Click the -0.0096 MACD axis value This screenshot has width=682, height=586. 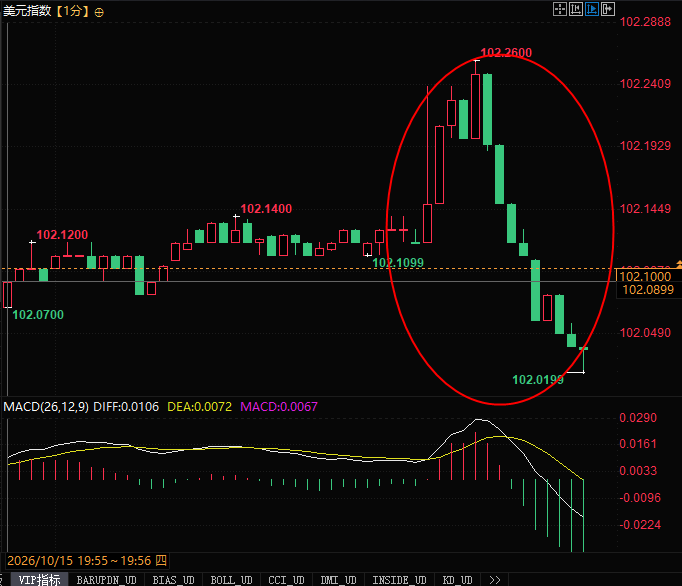point(640,498)
